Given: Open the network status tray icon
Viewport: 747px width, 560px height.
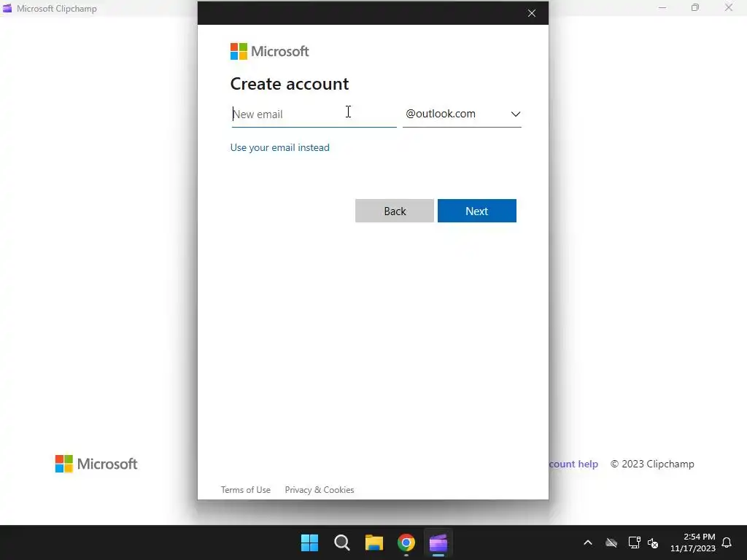Looking at the screenshot, I should point(634,542).
